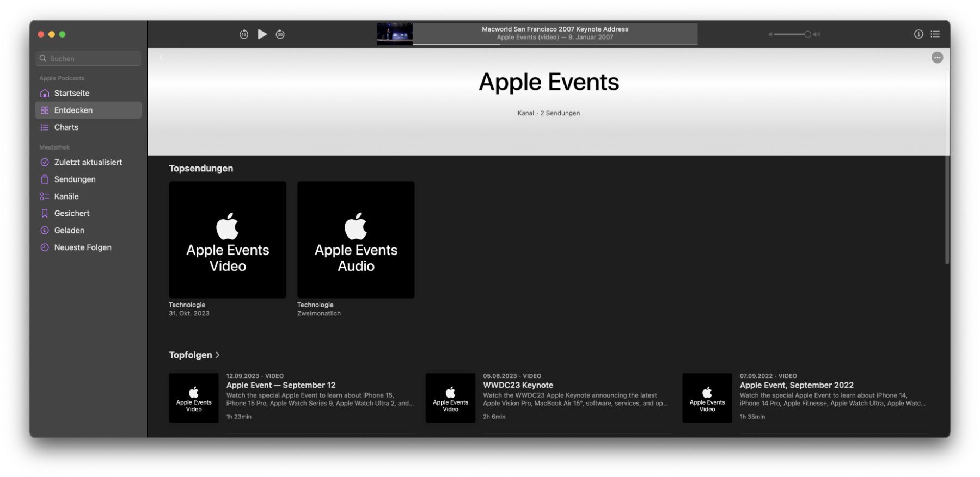980x477 pixels.
Task: Select Charts in the sidebar
Action: 66,127
